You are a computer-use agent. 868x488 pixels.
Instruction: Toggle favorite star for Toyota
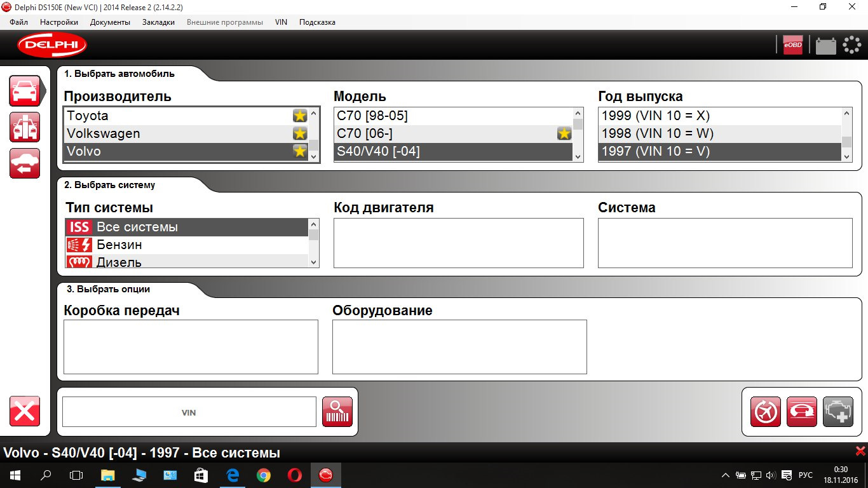tap(300, 116)
